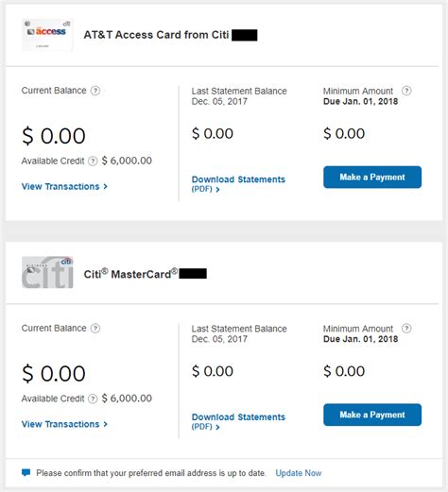Click AT&T Access card help icon beside Current Balance
448x492 pixels.
[95, 91]
